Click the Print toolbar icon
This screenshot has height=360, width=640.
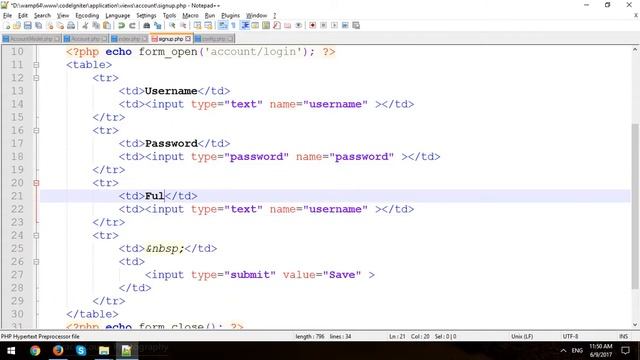pos(71,25)
